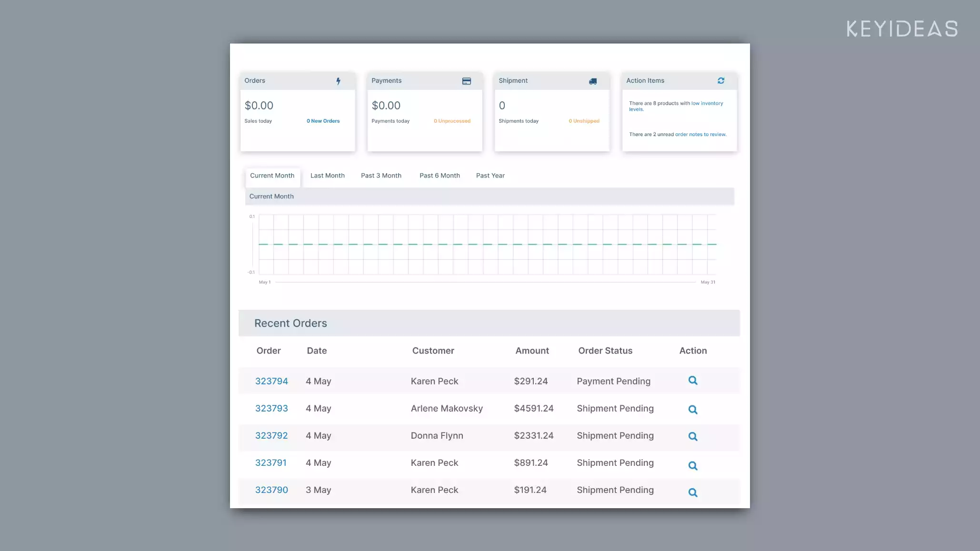
Task: Open order number 323792
Action: 271,435
